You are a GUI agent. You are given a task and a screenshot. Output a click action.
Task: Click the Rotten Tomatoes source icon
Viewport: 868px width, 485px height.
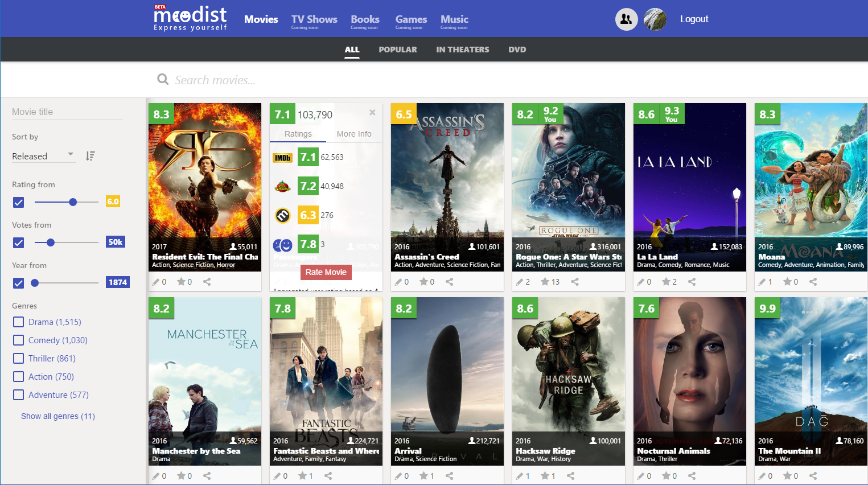[282, 186]
